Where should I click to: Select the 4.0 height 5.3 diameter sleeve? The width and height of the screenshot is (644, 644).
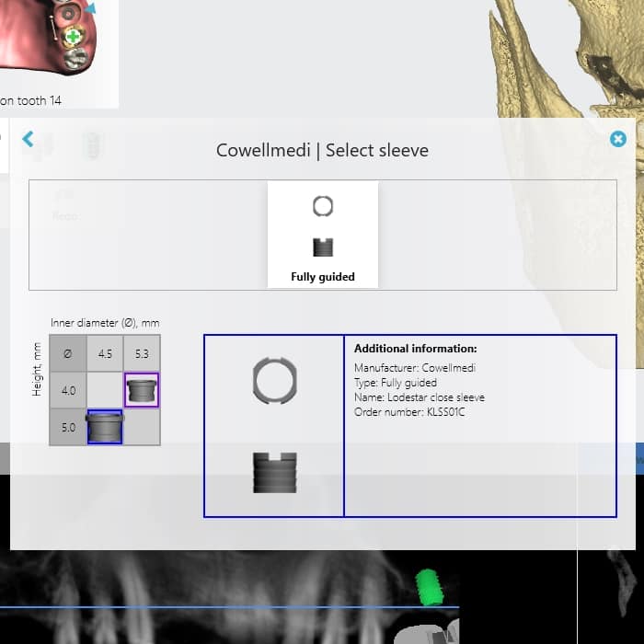click(x=142, y=390)
